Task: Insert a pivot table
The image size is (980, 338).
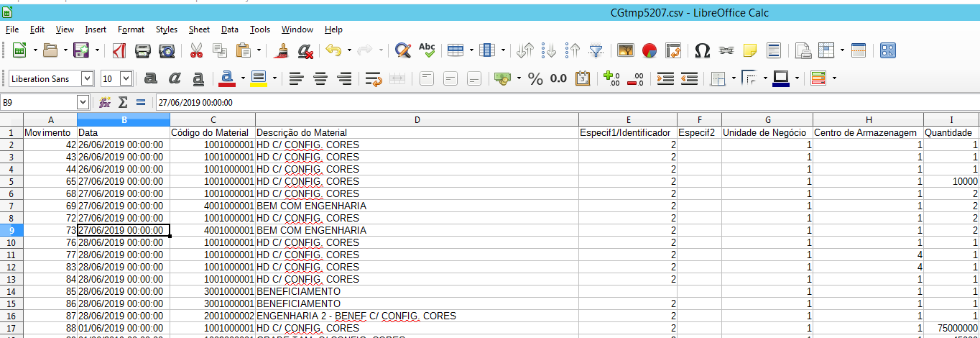Action: click(x=673, y=50)
